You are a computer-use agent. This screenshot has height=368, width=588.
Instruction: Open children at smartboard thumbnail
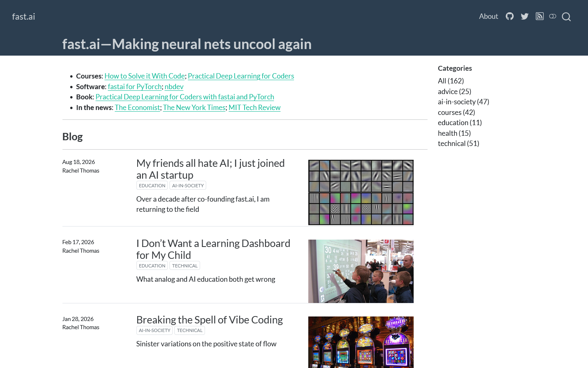tap(361, 271)
